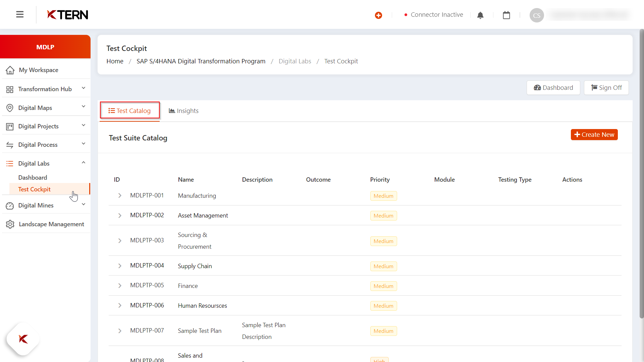Click Name column header
Viewport: 644px width, 362px height.
186,180
